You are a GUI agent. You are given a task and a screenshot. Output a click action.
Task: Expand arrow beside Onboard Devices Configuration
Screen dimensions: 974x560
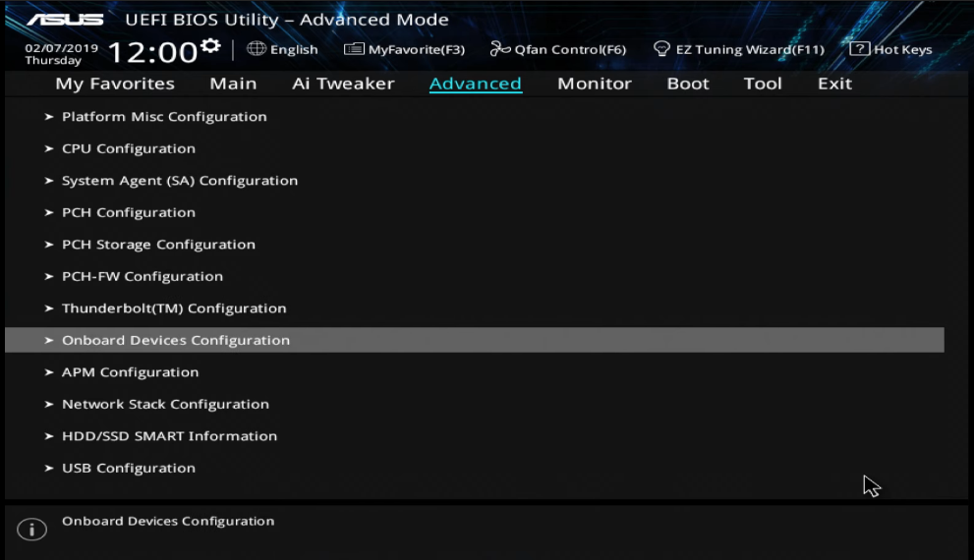click(x=49, y=340)
